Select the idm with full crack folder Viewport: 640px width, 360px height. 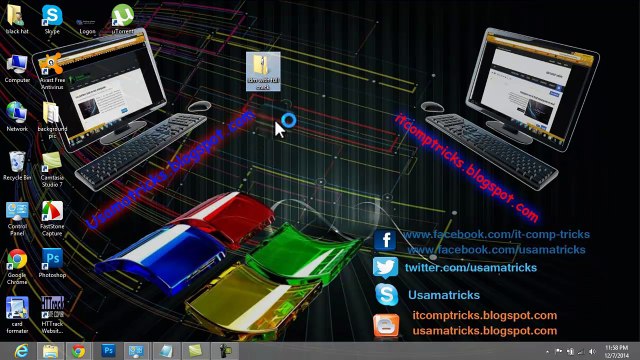pyautogui.click(x=263, y=71)
